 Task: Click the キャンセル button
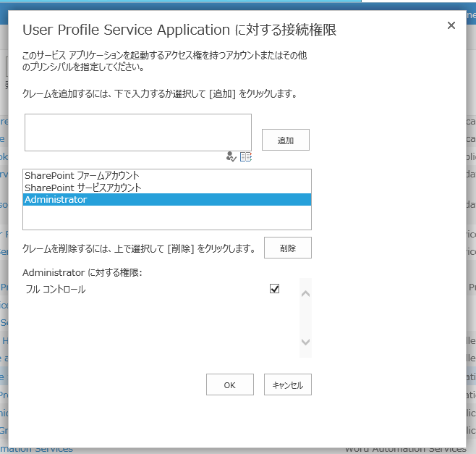287,384
